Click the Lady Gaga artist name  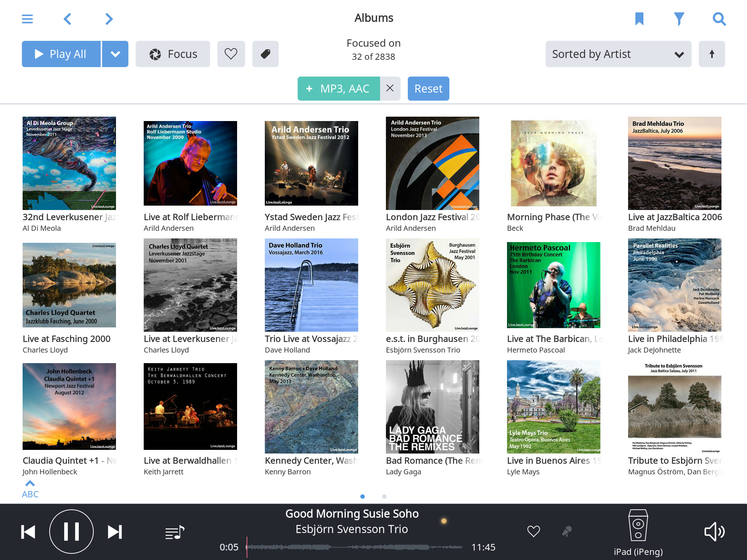point(403,472)
